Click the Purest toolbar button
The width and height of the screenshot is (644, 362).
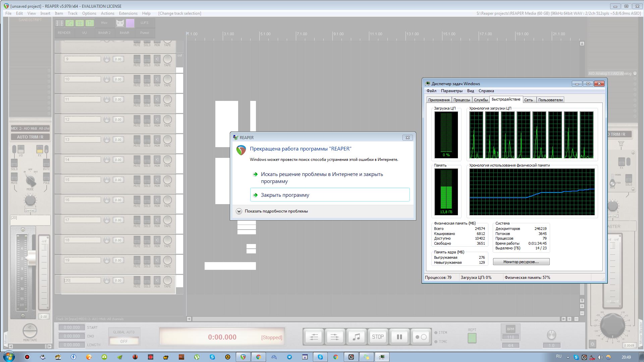coord(145,33)
